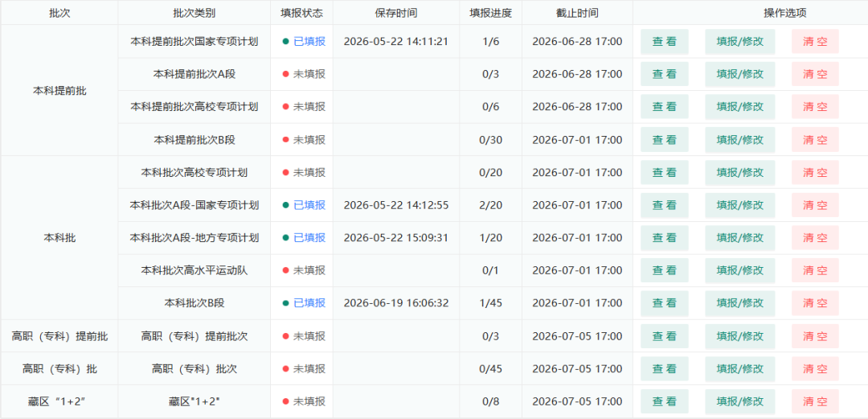868x419 pixels.
Task: View 本科批次高水平运动队 via 查看
Action: 665,270
